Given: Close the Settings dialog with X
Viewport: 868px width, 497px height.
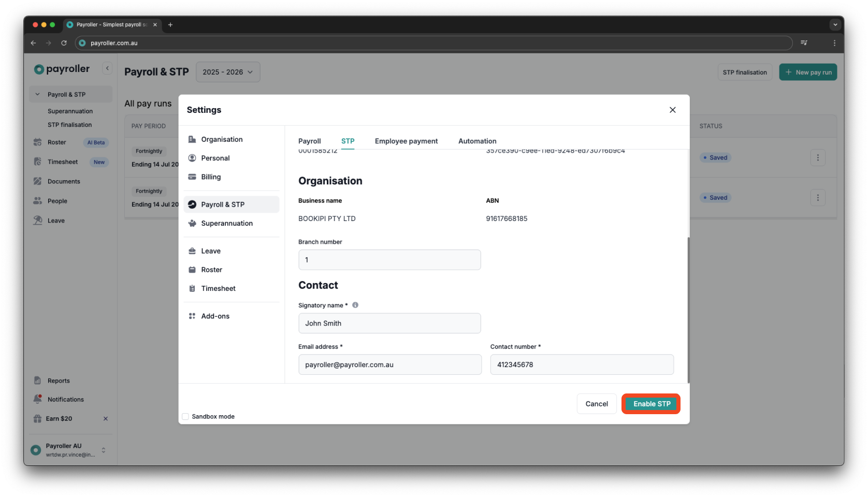Looking at the screenshot, I should tap(672, 110).
